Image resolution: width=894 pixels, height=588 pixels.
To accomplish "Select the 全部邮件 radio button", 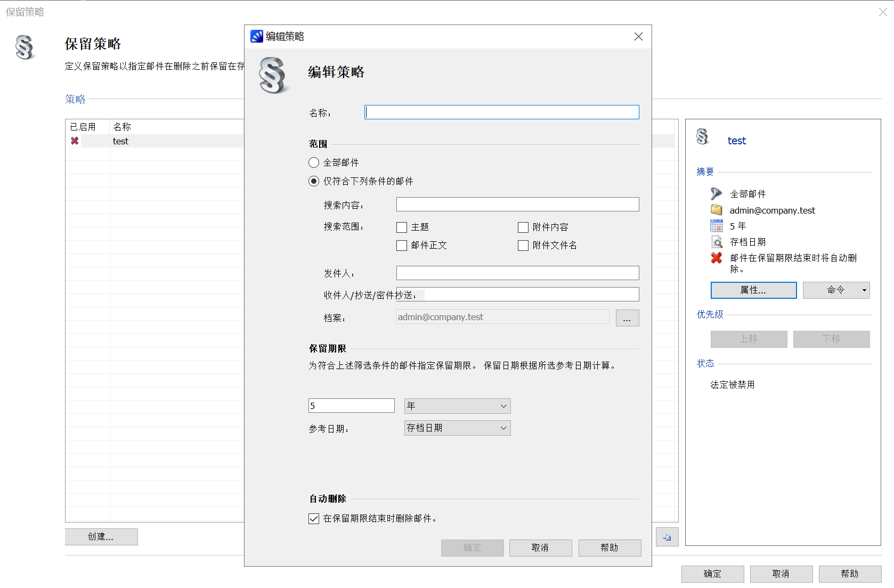I will pos(314,162).
